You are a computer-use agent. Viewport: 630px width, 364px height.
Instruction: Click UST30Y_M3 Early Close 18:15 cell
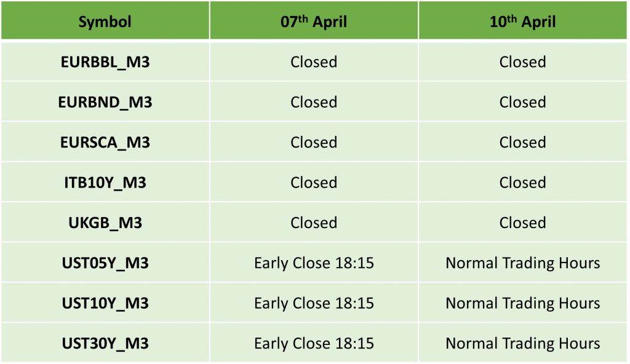pos(314,343)
